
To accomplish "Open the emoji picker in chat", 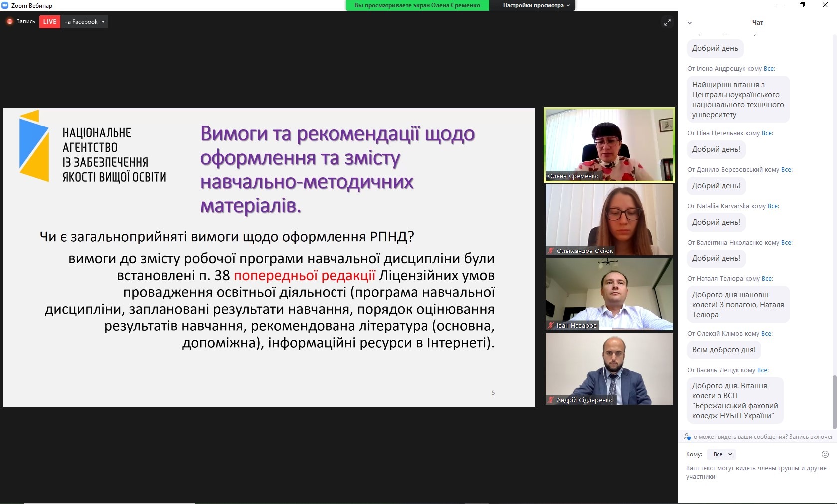I will click(825, 454).
